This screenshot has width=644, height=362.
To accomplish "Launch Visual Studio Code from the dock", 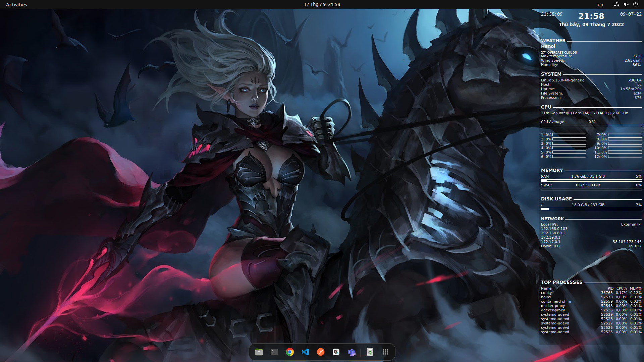I will click(305, 352).
